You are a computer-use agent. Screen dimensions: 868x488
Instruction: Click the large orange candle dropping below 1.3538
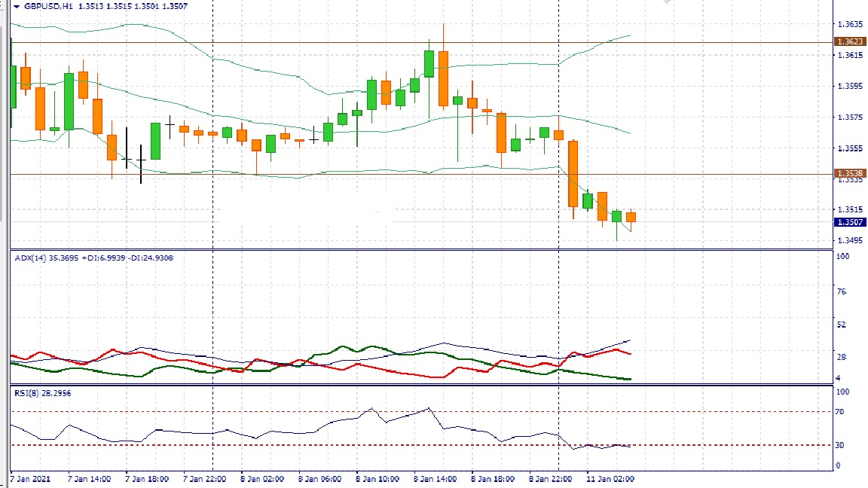[573, 174]
